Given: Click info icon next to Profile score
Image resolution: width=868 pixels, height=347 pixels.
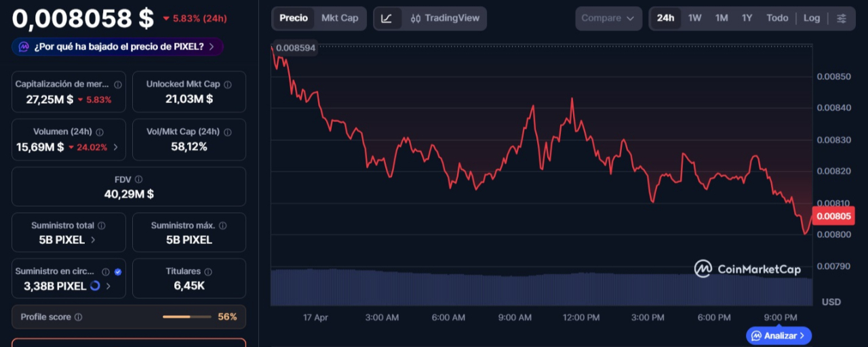Looking at the screenshot, I should click(x=78, y=317).
